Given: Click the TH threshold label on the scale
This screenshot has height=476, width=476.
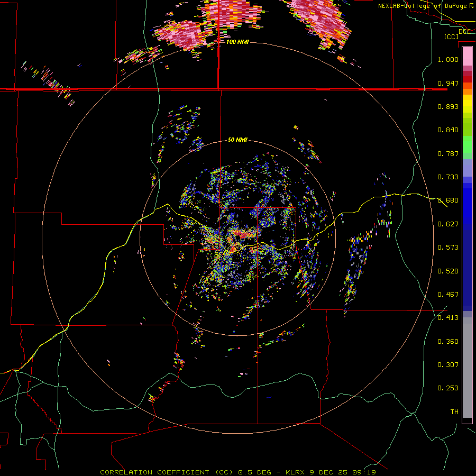Looking at the screenshot, I should tap(454, 412).
